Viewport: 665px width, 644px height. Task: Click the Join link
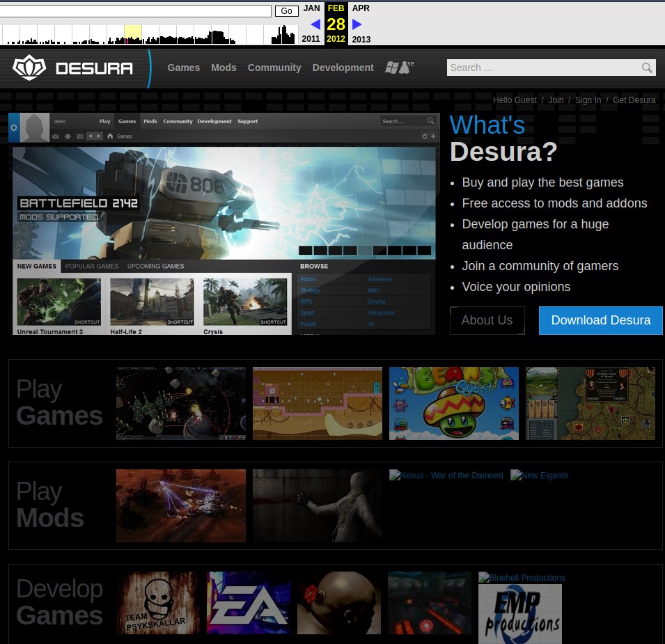556,100
